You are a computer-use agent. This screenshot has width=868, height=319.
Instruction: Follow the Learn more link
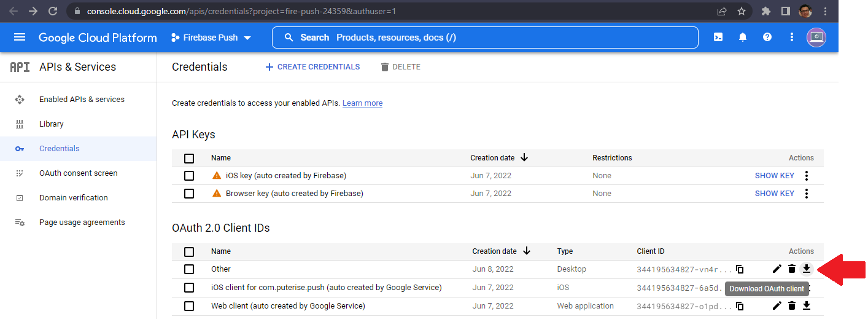362,103
